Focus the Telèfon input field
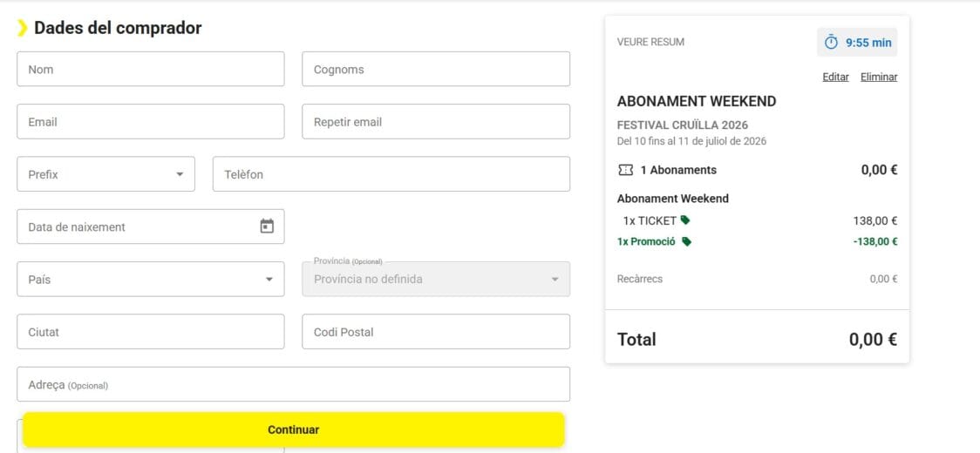This screenshot has width=980, height=453. pos(391,173)
